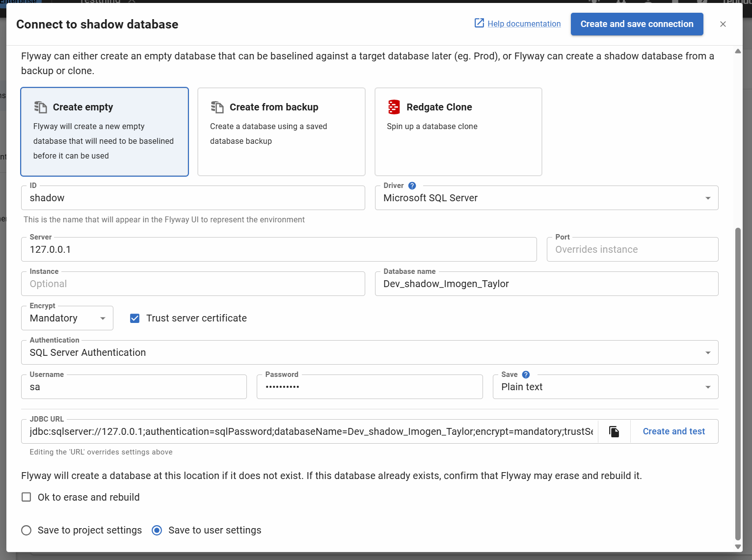
Task: Click the copy JDBC URL icon
Action: coord(614,431)
